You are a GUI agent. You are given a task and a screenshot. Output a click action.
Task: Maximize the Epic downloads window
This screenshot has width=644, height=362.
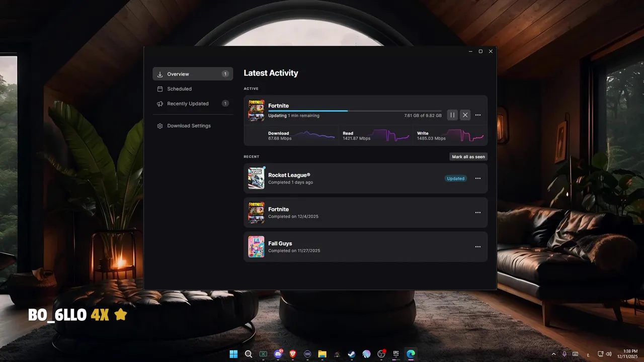pyautogui.click(x=480, y=51)
